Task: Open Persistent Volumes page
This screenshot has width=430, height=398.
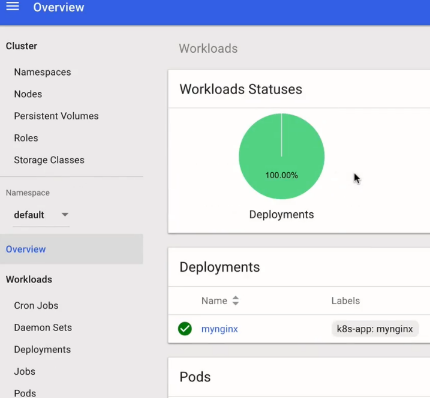Action: (x=56, y=116)
